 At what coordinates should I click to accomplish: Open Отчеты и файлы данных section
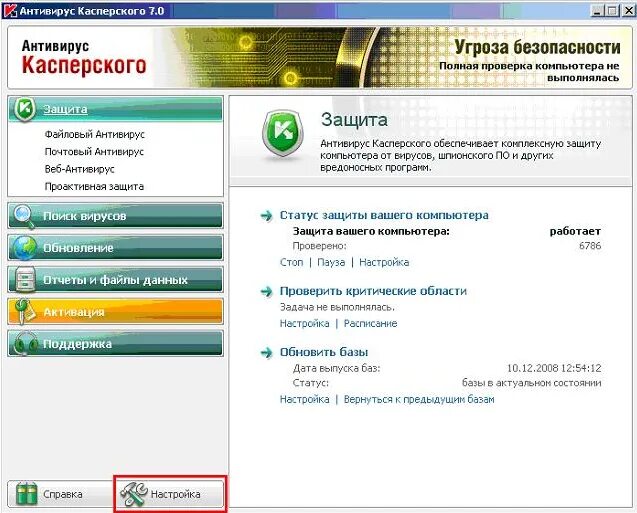pos(115,280)
